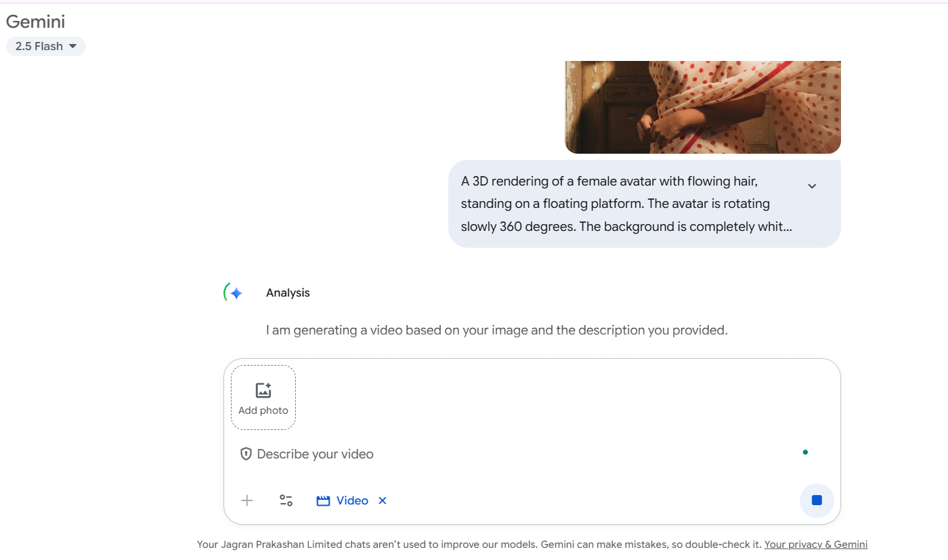Click the Gemini title at top left
948x560 pixels.
pos(35,22)
